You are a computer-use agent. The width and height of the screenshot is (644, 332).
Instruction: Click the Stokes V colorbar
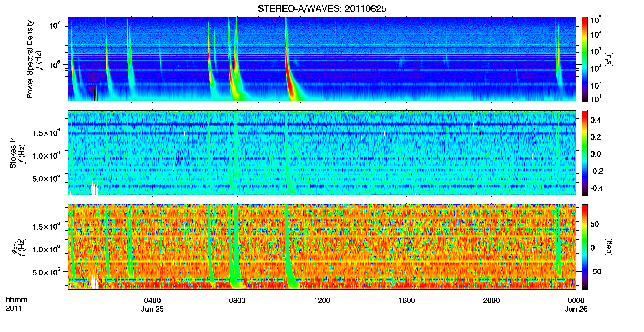(585, 153)
